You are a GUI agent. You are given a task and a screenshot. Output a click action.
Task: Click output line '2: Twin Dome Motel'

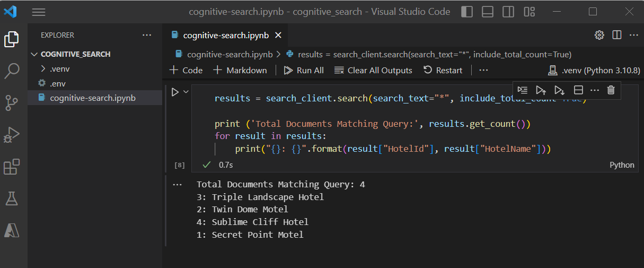point(242,210)
